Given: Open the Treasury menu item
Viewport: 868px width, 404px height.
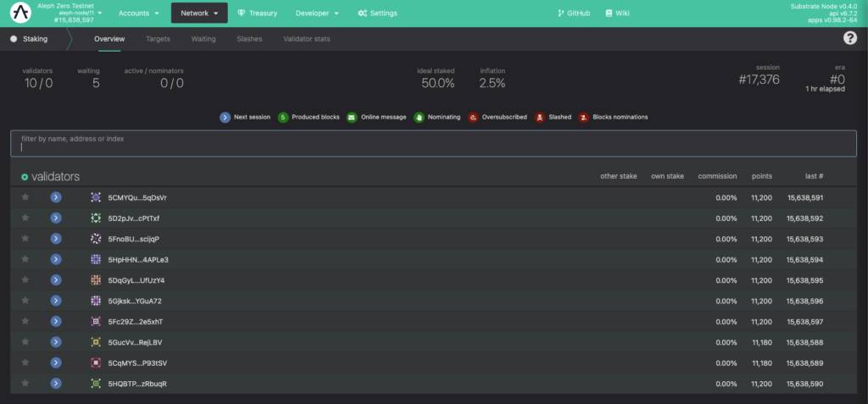Looking at the screenshot, I should click(x=258, y=13).
